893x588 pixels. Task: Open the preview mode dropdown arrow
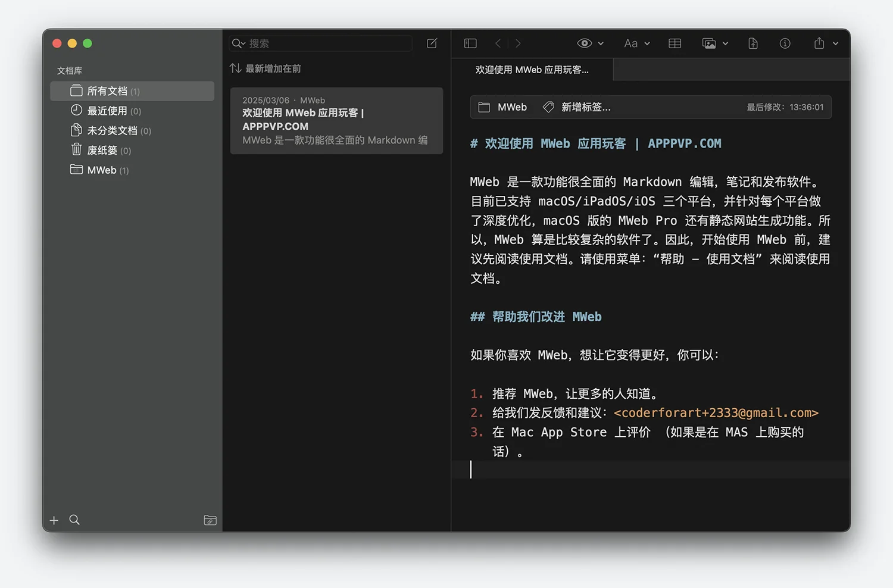coord(601,43)
